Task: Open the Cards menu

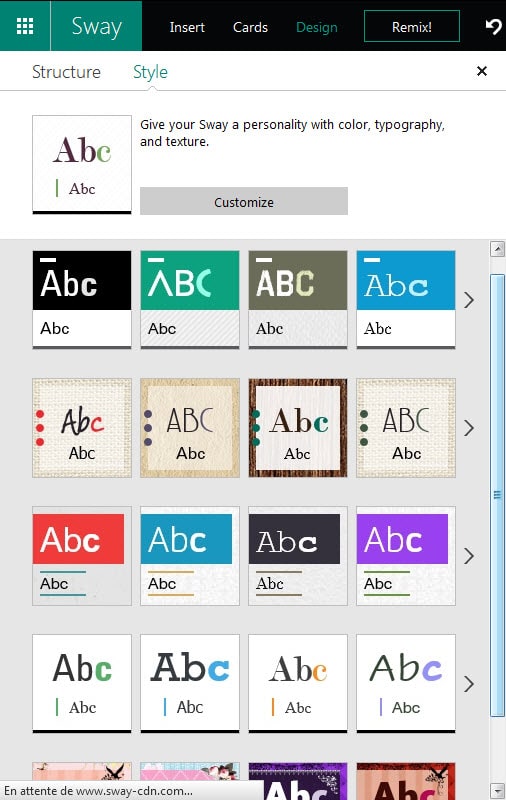Action: tap(250, 27)
